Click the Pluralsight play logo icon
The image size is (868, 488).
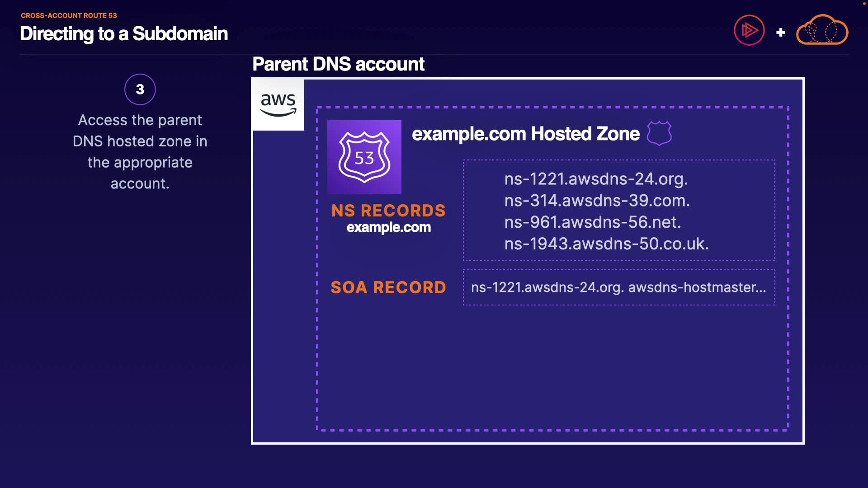point(749,30)
